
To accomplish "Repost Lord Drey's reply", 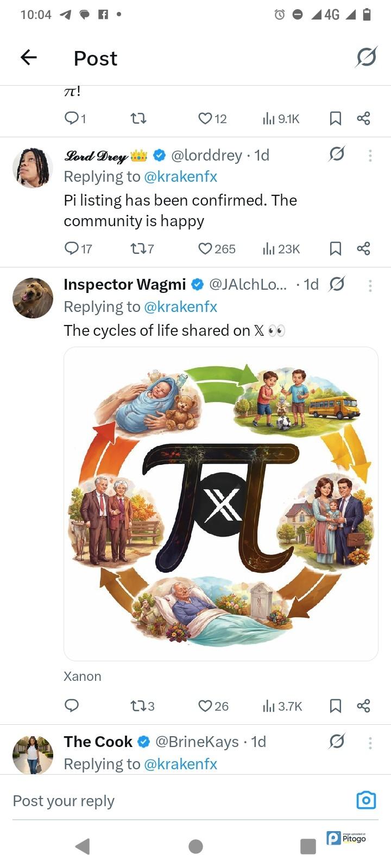I will pos(138,248).
